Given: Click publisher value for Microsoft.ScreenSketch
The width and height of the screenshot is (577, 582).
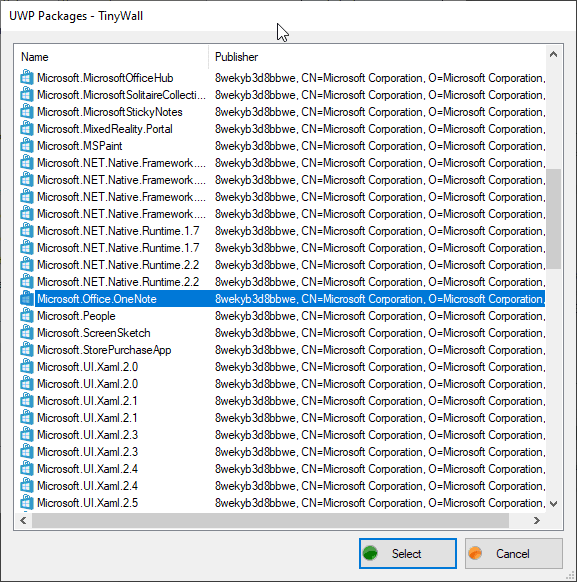Looking at the screenshot, I should pyautogui.click(x=380, y=333).
